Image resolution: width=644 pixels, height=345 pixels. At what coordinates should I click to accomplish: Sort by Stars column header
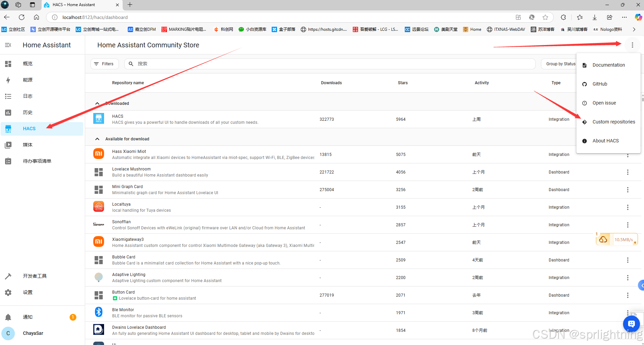403,83
